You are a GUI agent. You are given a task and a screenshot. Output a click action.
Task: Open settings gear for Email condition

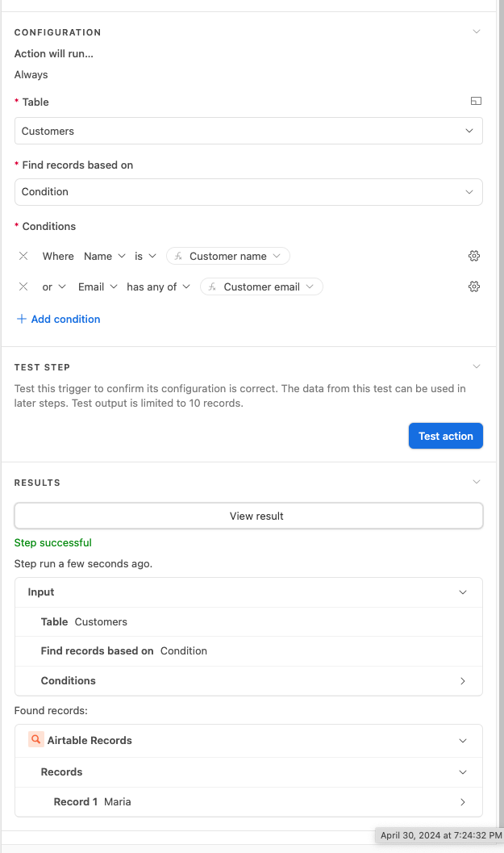[474, 286]
